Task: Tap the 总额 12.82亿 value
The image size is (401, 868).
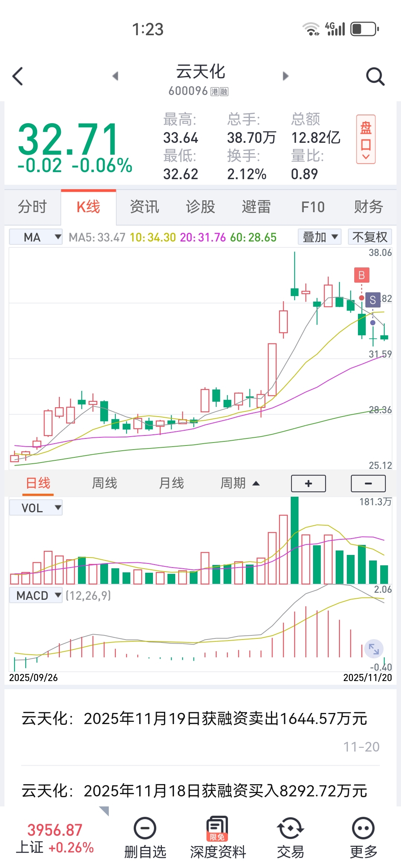Action: [316, 138]
